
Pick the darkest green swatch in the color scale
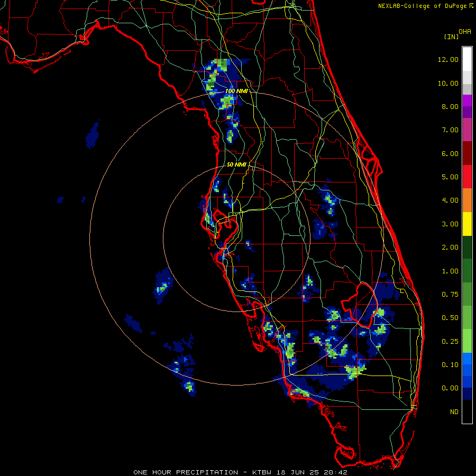click(467, 248)
